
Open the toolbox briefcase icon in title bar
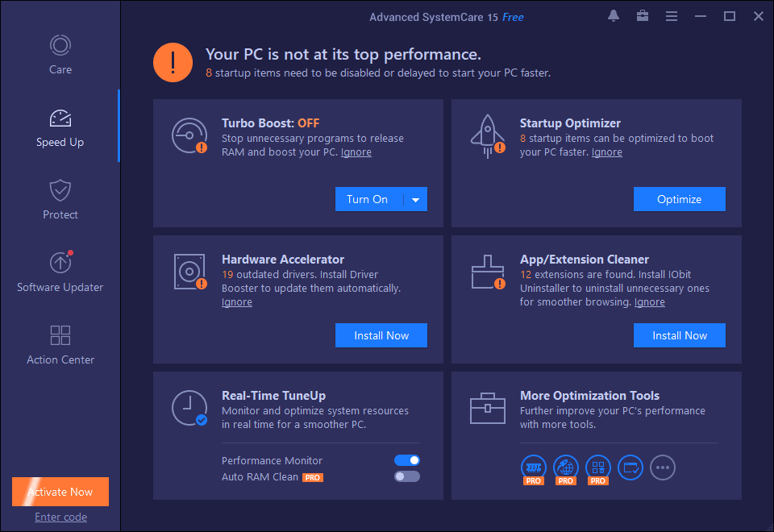click(643, 16)
